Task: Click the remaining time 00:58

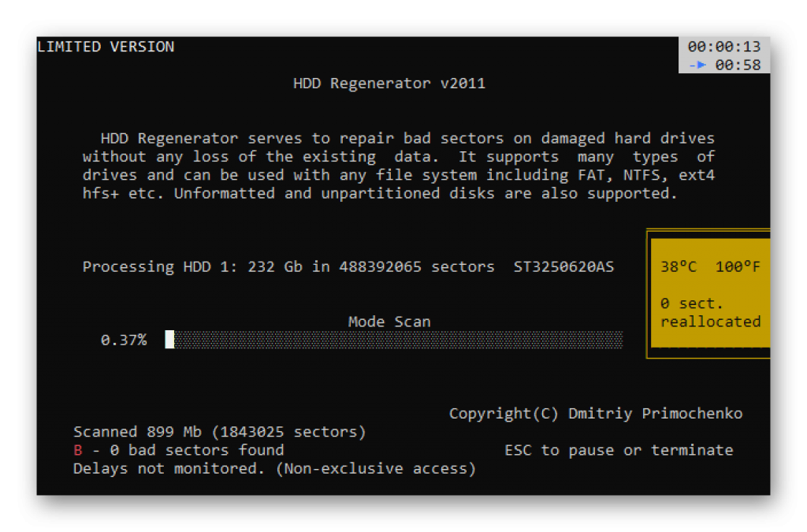Action: point(738,65)
